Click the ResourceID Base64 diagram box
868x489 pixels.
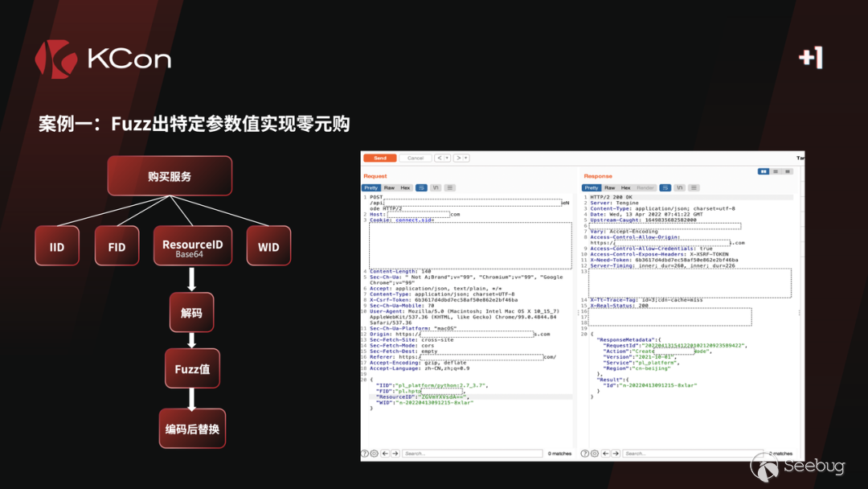193,246
